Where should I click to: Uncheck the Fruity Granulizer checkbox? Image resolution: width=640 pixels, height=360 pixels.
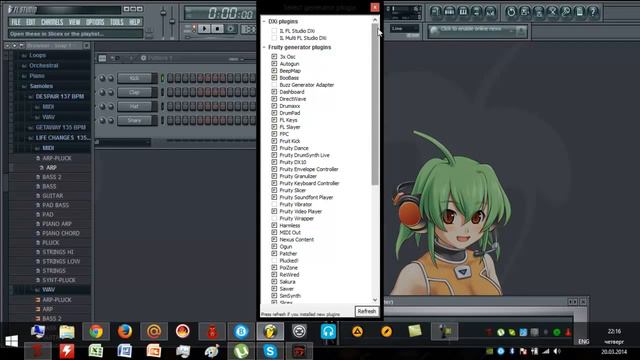(x=274, y=176)
